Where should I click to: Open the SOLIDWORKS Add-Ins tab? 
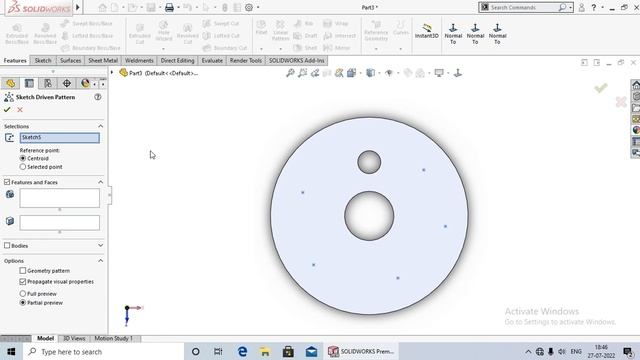pos(296,60)
